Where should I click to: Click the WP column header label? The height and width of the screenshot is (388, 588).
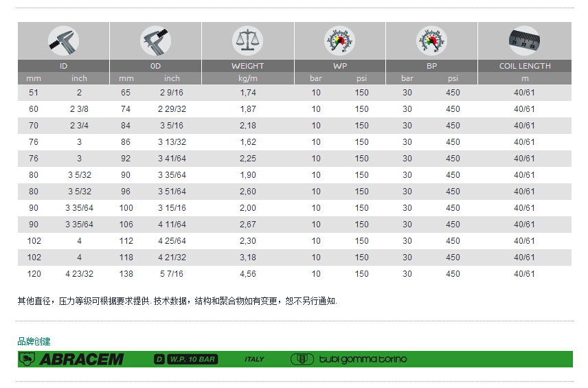339,66
